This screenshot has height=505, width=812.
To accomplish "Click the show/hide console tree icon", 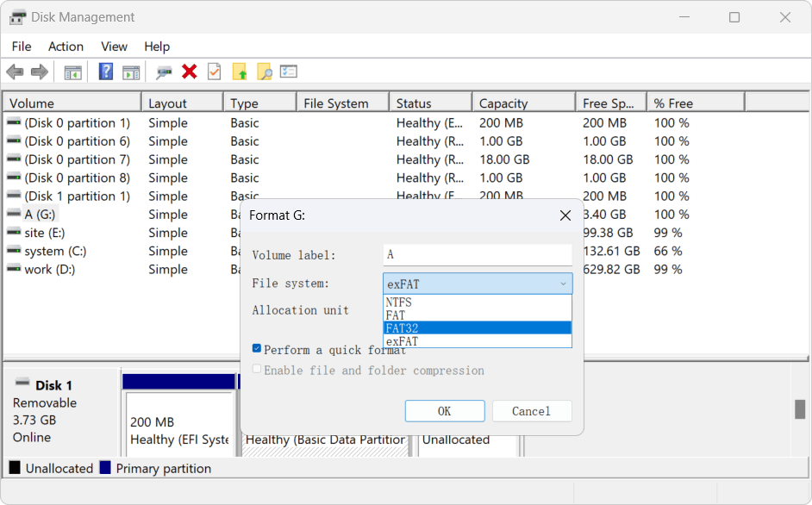I will [x=73, y=72].
